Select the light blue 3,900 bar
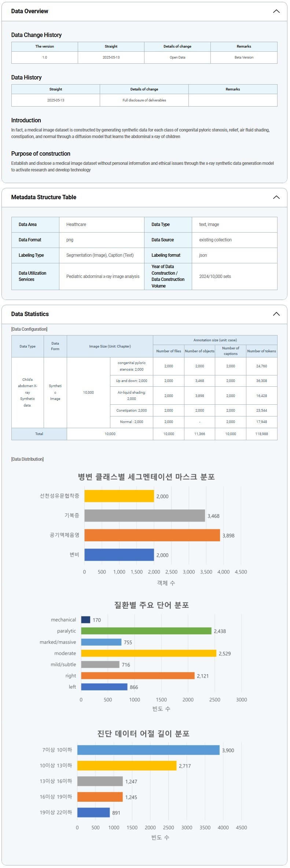The width and height of the screenshot is (290, 868). (x=148, y=750)
